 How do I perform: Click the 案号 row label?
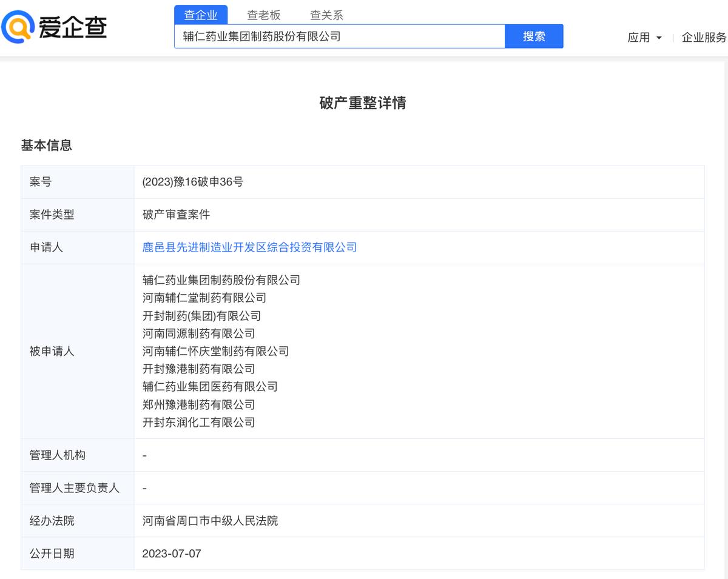tap(41, 182)
